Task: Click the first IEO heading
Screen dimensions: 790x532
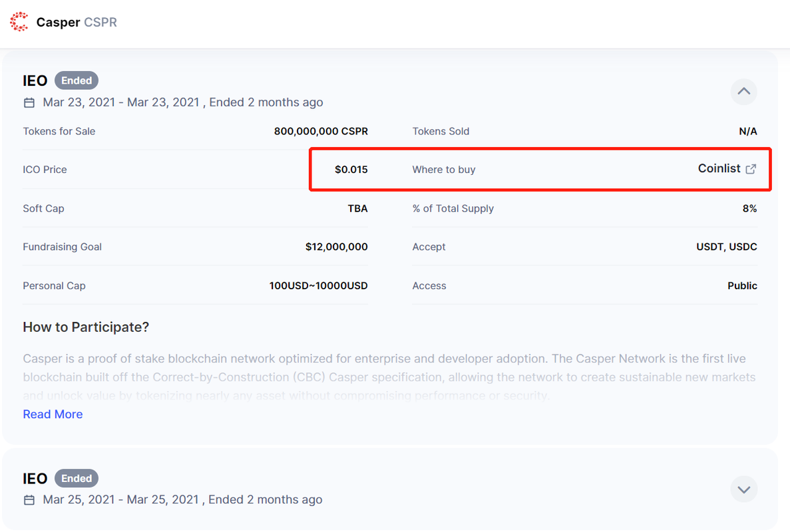Action: 35,80
